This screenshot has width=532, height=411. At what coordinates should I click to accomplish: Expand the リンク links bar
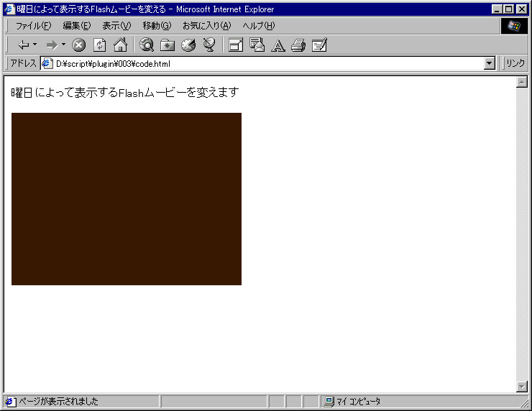(x=515, y=63)
